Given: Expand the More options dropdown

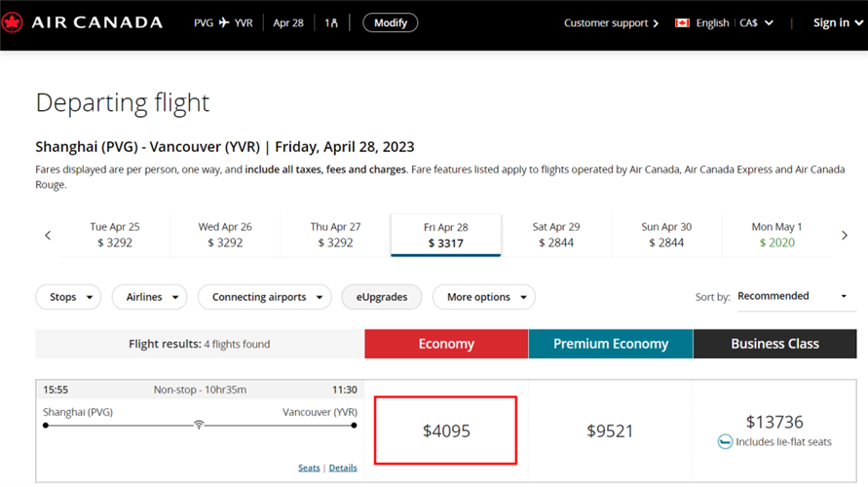Looking at the screenshot, I should pos(484,297).
